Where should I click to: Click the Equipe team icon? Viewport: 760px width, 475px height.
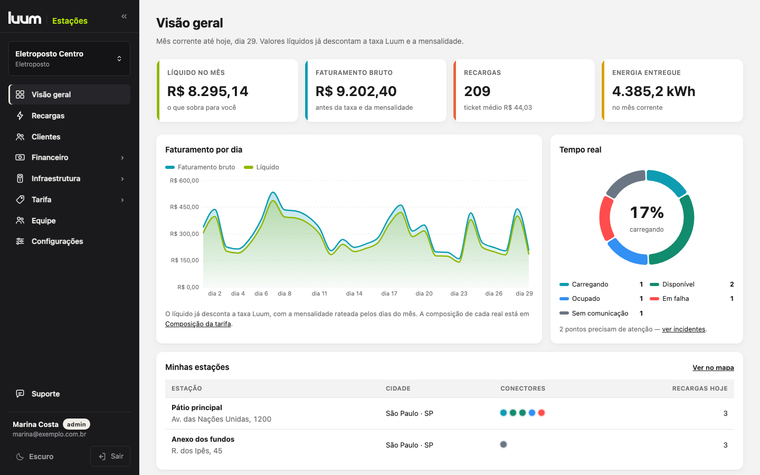point(20,221)
